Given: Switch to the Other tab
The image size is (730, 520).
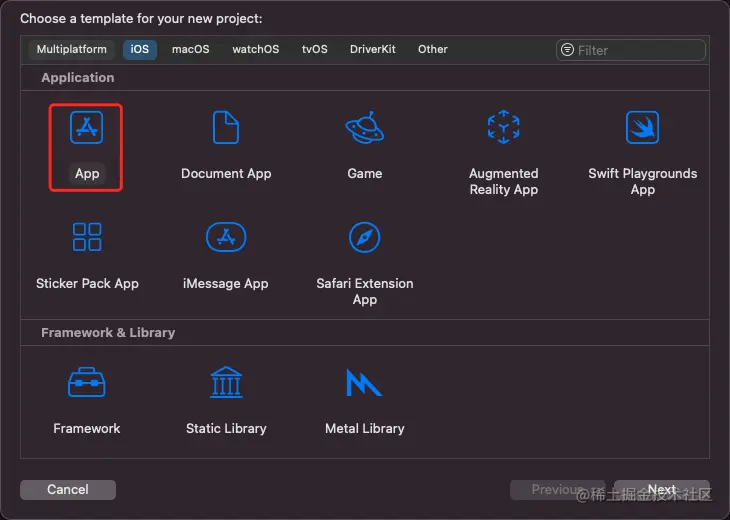Looking at the screenshot, I should coord(433,49).
